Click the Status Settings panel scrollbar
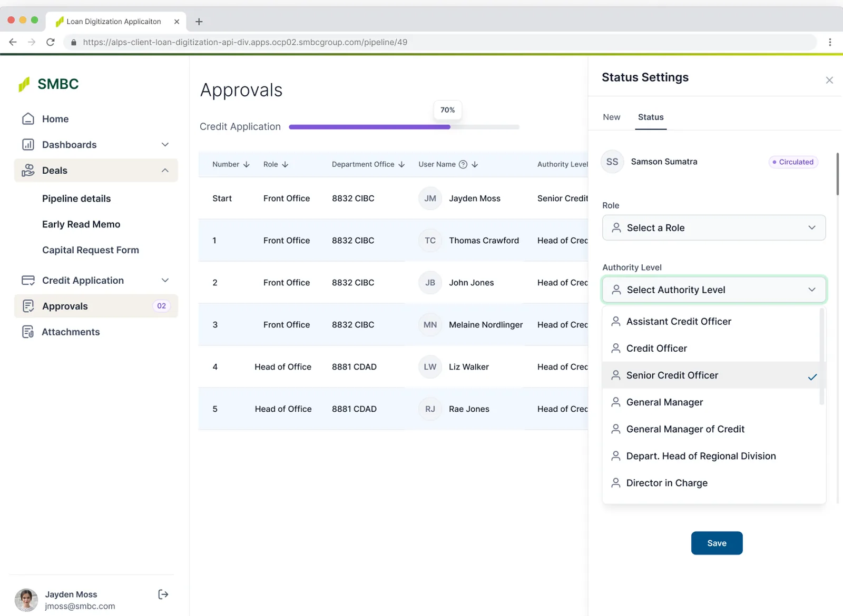The width and height of the screenshot is (843, 616). pyautogui.click(x=838, y=174)
